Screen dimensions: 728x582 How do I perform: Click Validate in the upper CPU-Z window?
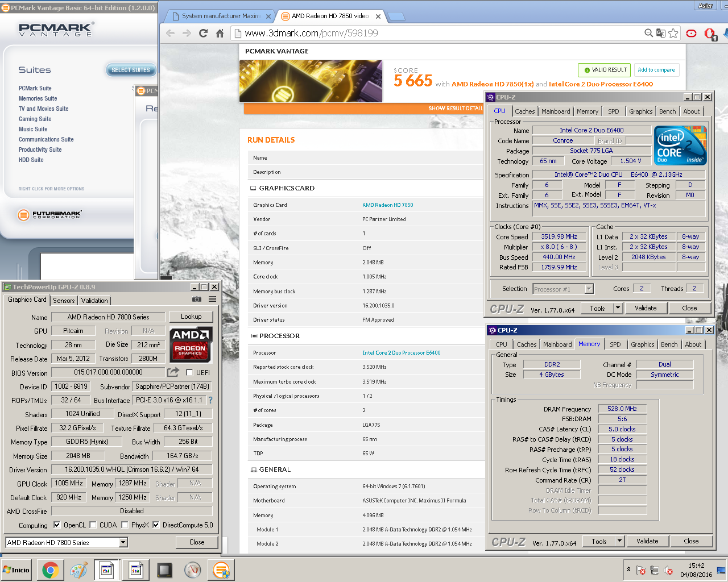[646, 308]
